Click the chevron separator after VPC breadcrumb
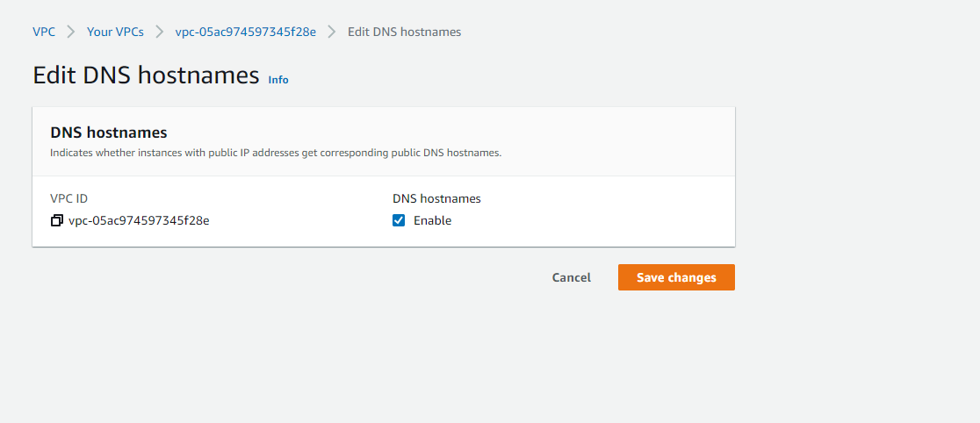The image size is (980, 423). [71, 32]
